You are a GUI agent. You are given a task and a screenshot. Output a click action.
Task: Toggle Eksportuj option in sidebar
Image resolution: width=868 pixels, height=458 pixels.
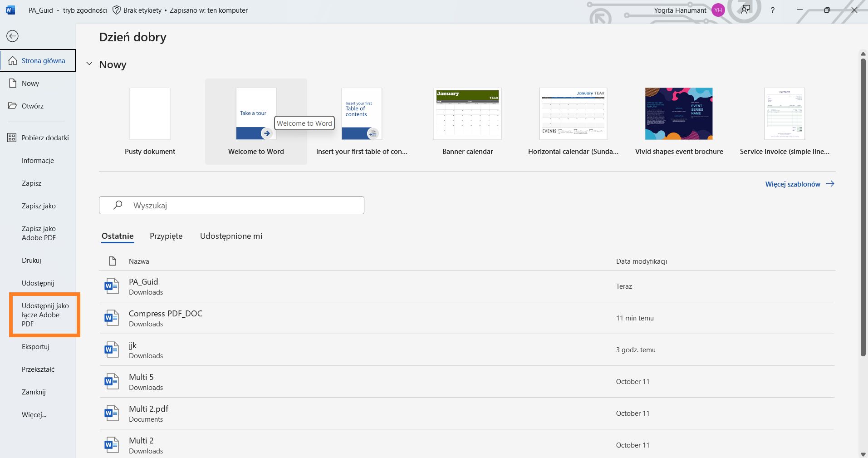[35, 346]
